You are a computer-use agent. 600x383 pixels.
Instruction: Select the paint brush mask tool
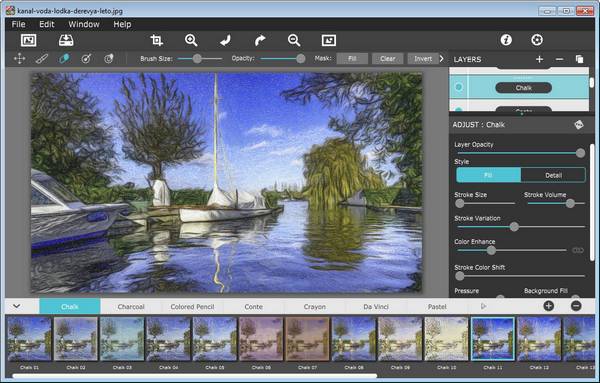pos(42,59)
